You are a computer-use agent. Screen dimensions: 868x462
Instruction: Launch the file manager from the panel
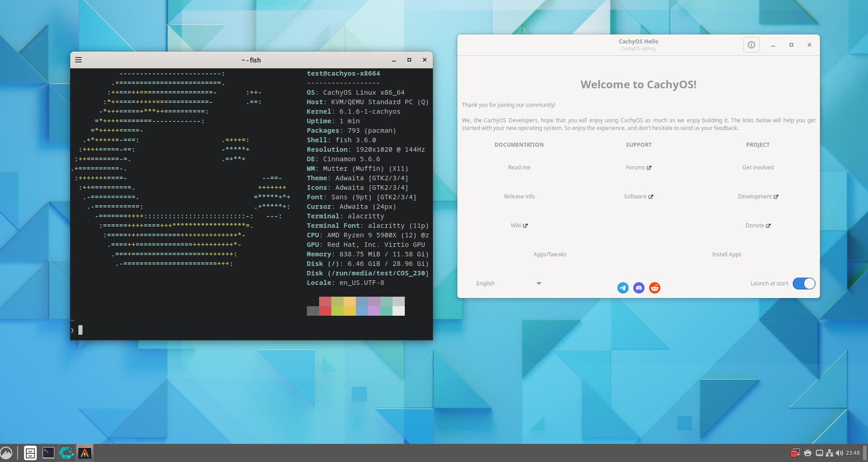(30, 452)
